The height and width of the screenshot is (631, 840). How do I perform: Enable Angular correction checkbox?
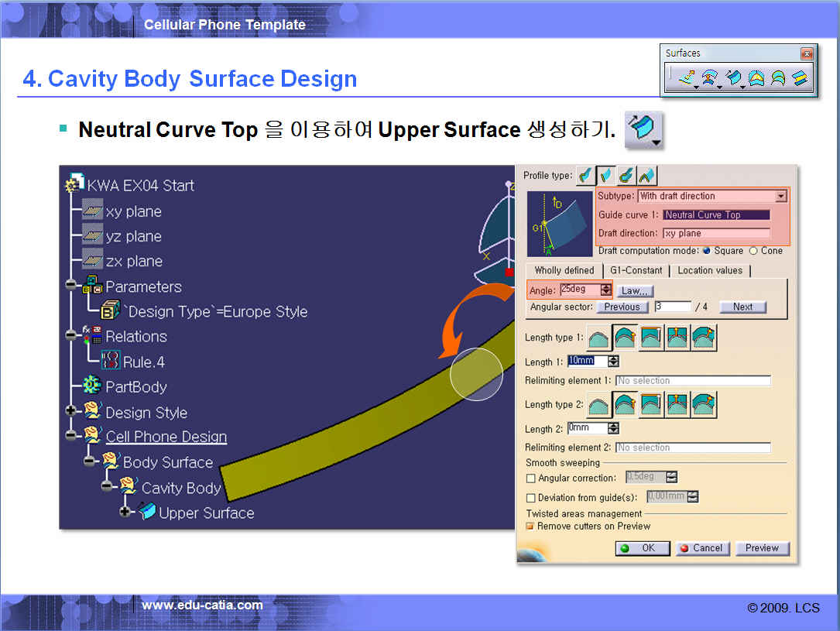(x=531, y=478)
